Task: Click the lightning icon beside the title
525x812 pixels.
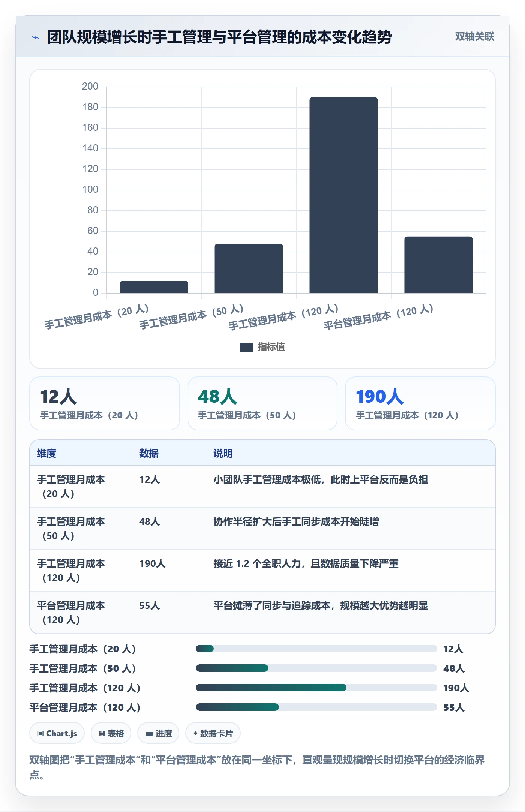Action: (36, 37)
